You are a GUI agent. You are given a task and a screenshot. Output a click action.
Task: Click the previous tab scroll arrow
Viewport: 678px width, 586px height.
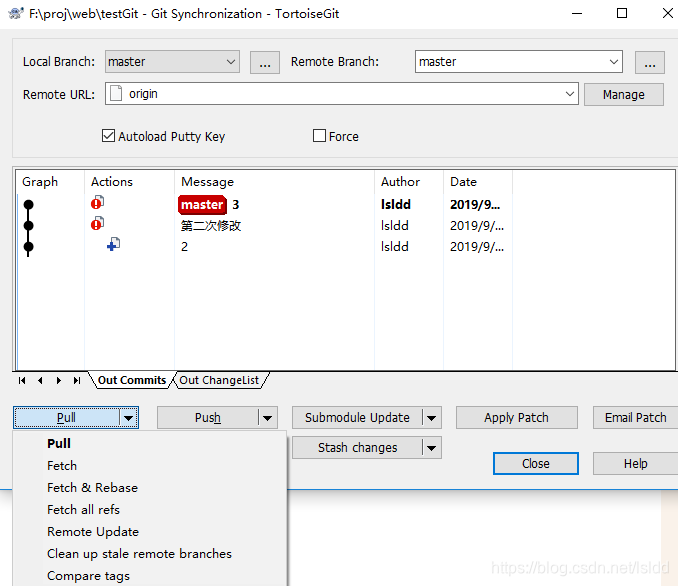[x=40, y=381]
